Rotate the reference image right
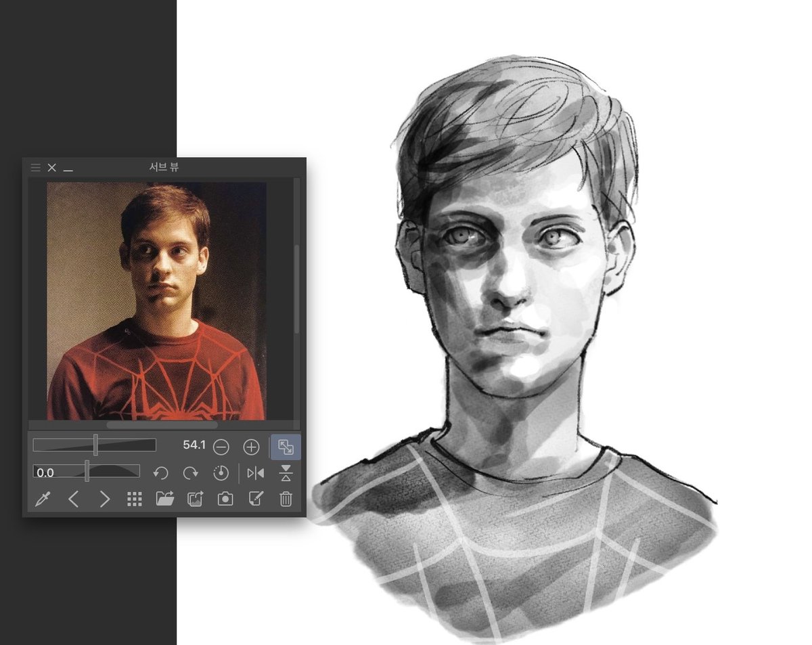 point(191,473)
